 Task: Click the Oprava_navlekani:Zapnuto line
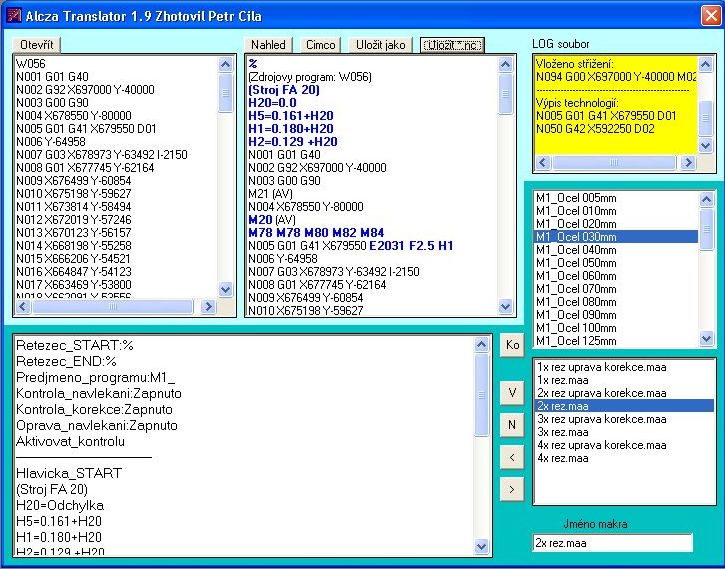[97, 425]
